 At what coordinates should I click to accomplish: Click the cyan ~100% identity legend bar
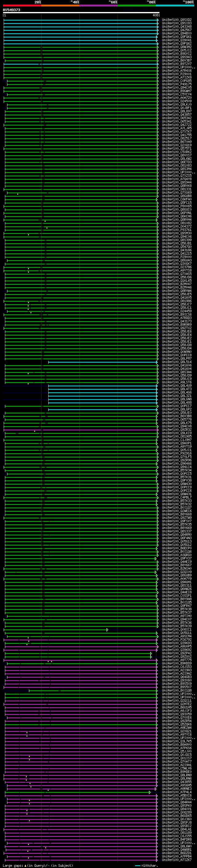click(175, 6)
